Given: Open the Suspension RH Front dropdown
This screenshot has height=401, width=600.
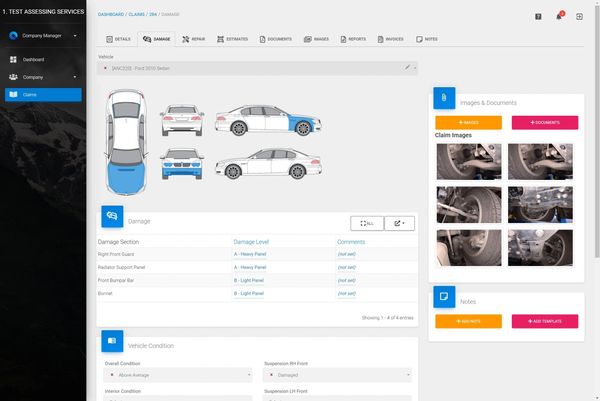Looking at the screenshot, I should tap(338, 375).
